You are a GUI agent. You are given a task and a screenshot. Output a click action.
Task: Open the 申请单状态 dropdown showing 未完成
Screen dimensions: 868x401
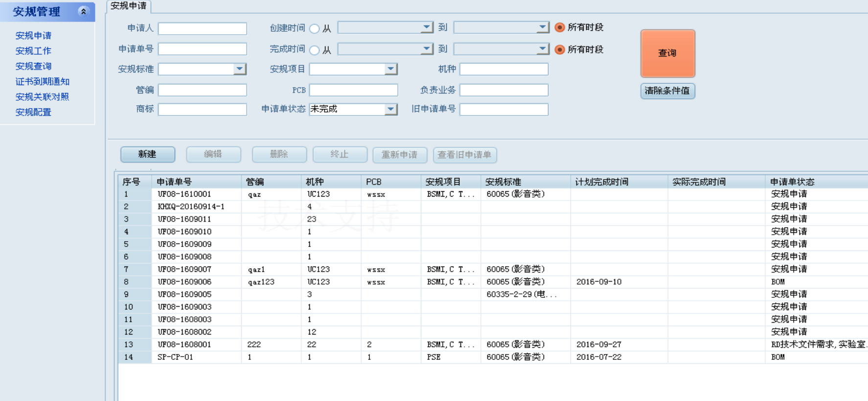(390, 109)
